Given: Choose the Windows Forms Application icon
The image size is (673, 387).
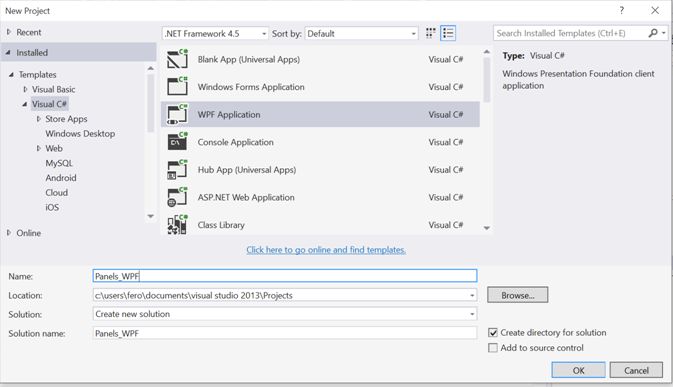Looking at the screenshot, I should pos(177,87).
